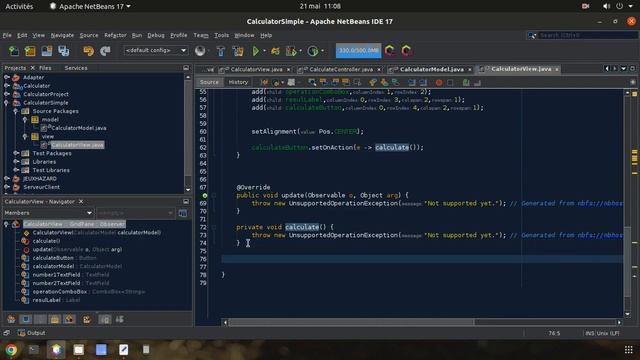Open the Output window button
This screenshot has height=360, width=640.
click(x=32, y=333)
